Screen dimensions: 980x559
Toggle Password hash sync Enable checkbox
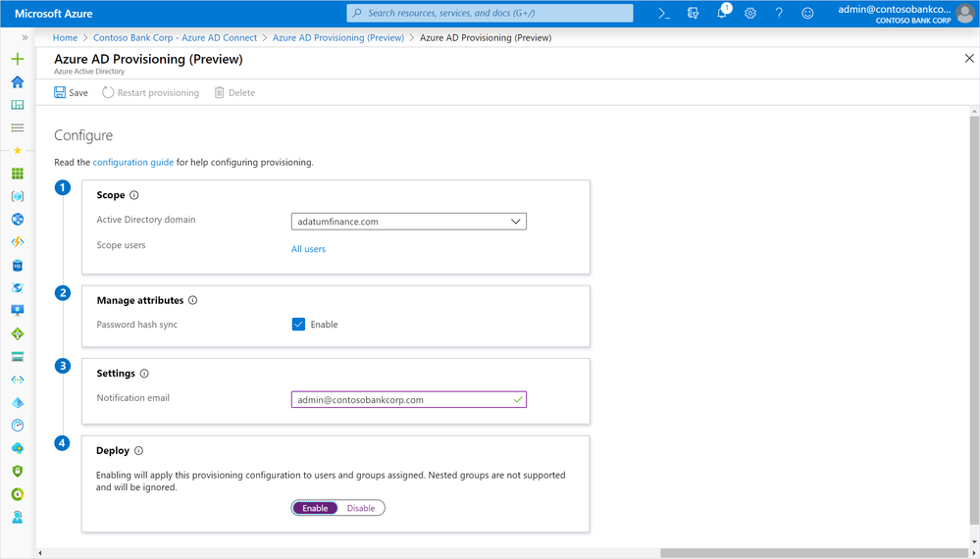[x=299, y=325]
